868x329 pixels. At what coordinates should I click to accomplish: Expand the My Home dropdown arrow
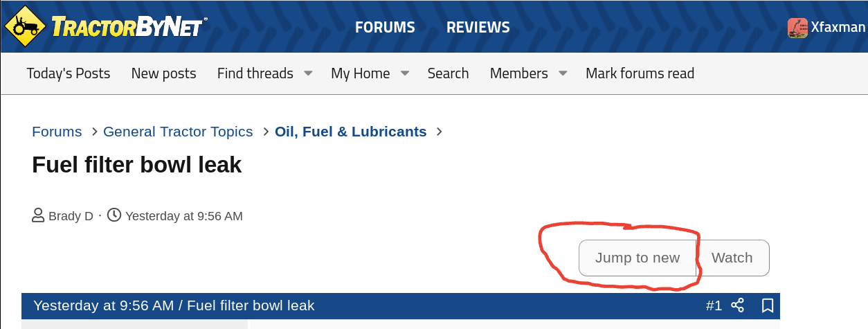[x=405, y=73]
